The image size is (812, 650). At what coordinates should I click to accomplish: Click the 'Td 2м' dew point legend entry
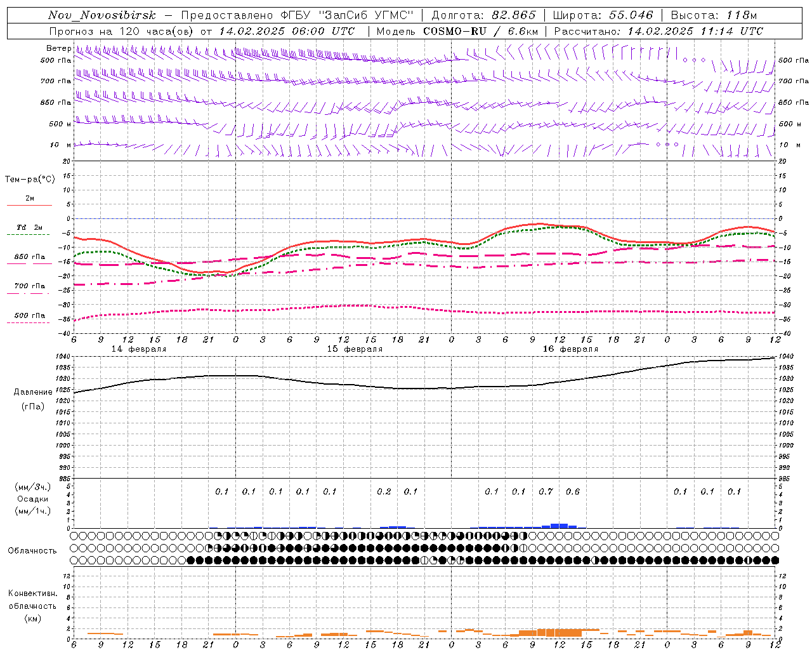coord(30,227)
